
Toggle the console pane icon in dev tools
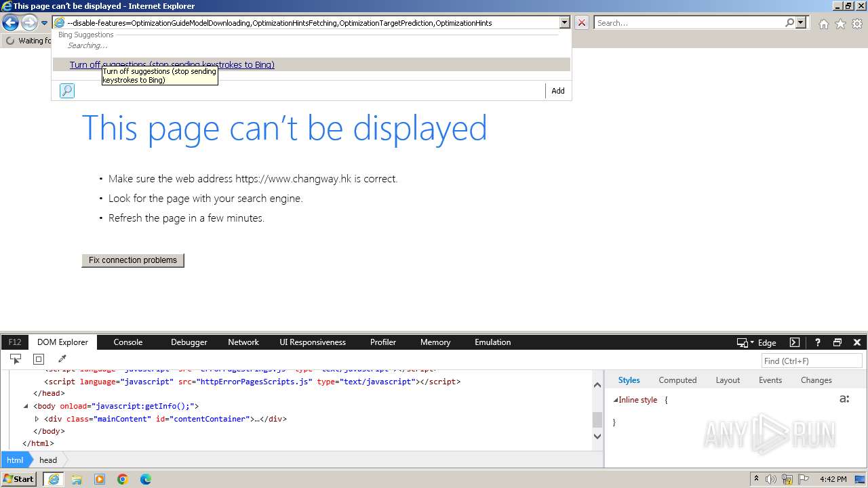tap(795, 342)
